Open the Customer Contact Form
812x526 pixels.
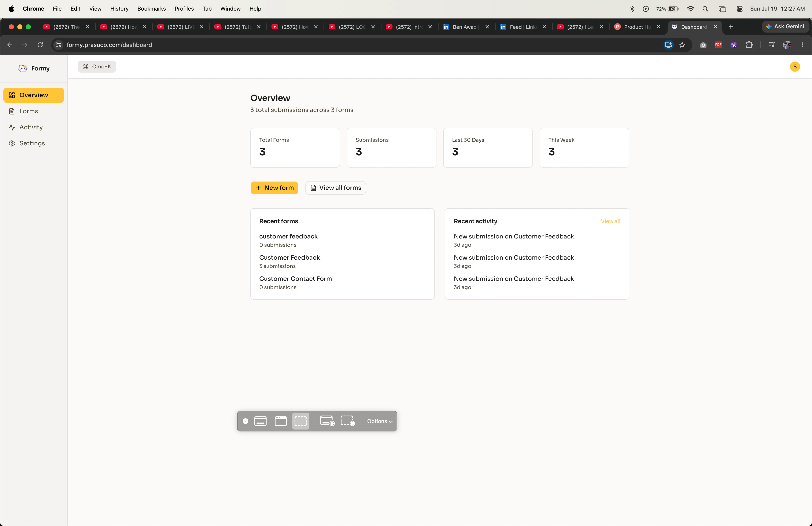(x=295, y=278)
